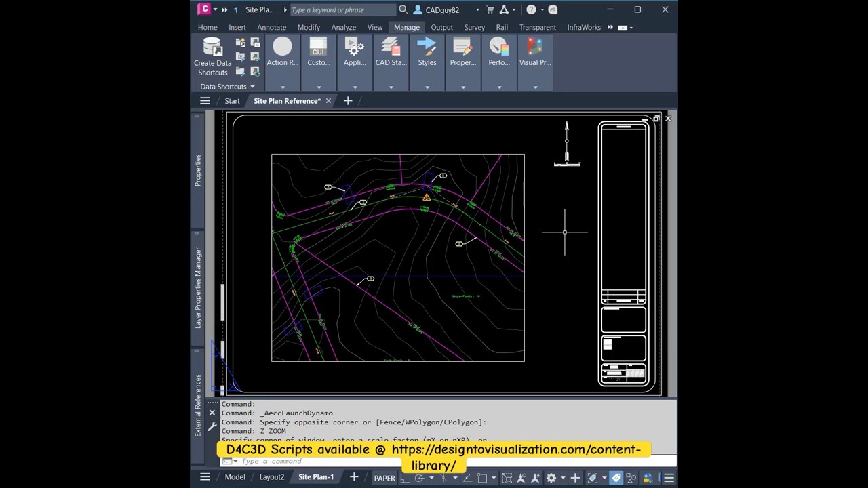Viewport: 868px width, 488px height.
Task: Click the Create Data Shortcuts icon
Action: click(213, 46)
